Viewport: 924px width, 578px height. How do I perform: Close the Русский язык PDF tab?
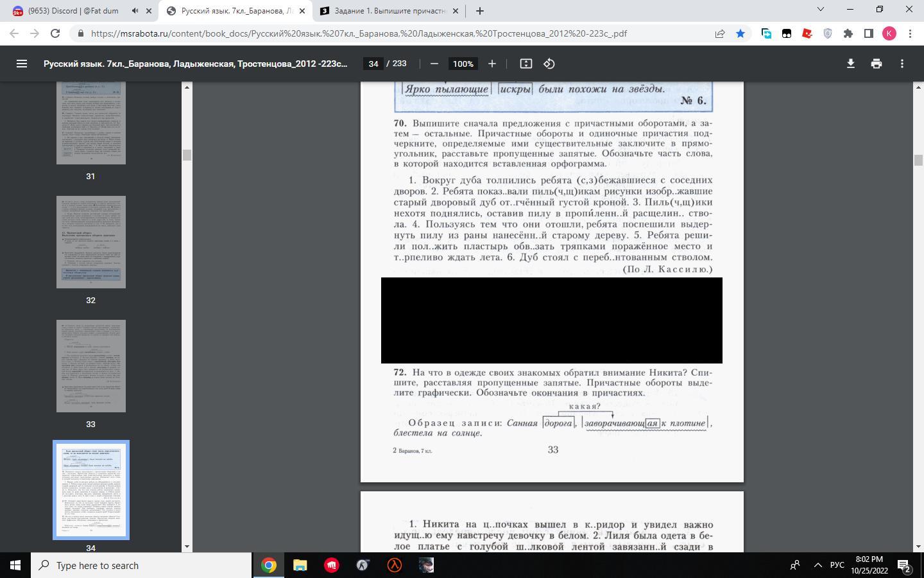click(302, 11)
